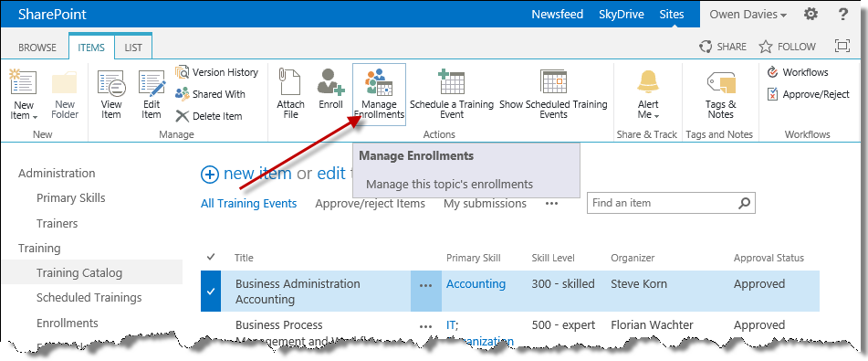
Task: Select the Approve/reject Items view
Action: tap(370, 204)
